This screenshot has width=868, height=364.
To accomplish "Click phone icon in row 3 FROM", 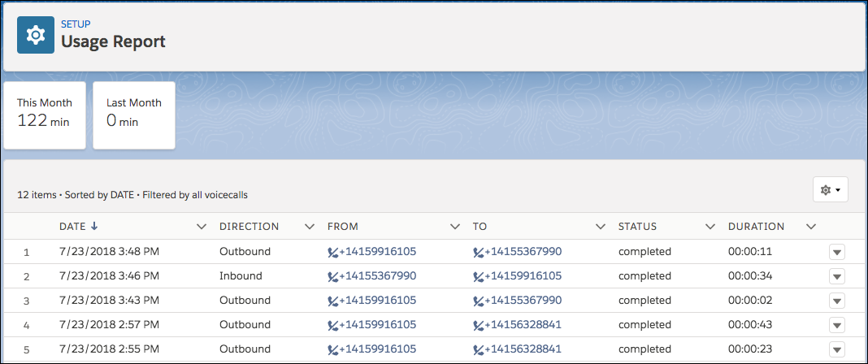I will 332,301.
